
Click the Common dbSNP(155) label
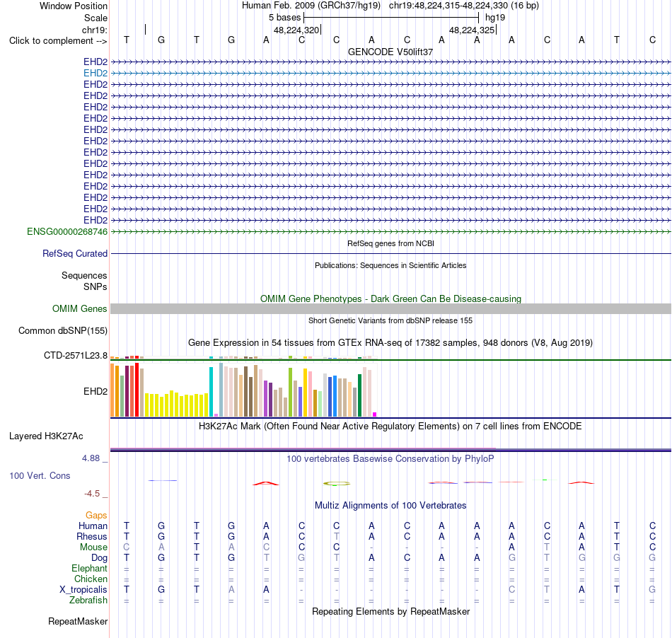62,331
